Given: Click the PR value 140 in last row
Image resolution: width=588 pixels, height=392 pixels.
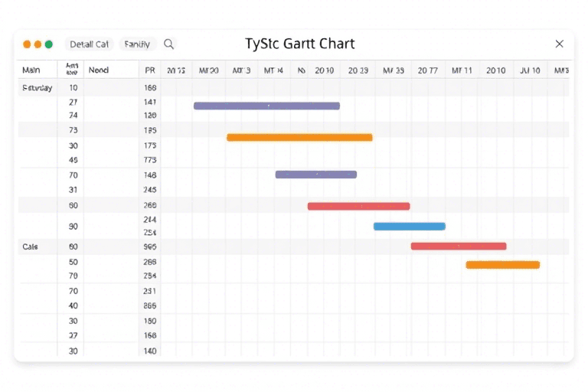Looking at the screenshot, I should tap(149, 351).
